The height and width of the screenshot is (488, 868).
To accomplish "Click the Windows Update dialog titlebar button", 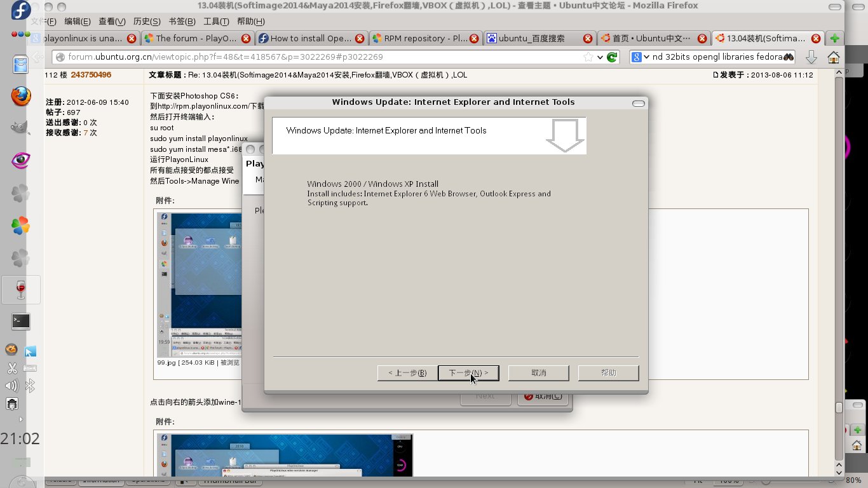I will coord(639,103).
